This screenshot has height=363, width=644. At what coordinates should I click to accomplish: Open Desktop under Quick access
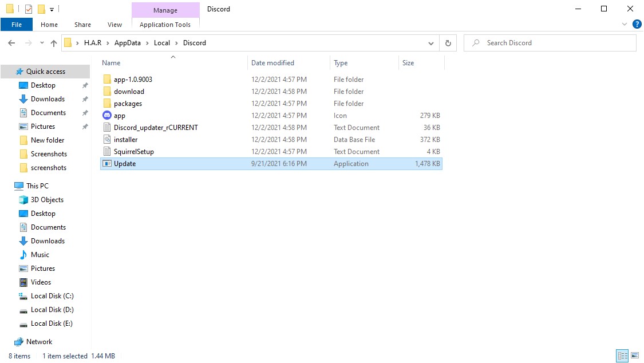(x=43, y=85)
